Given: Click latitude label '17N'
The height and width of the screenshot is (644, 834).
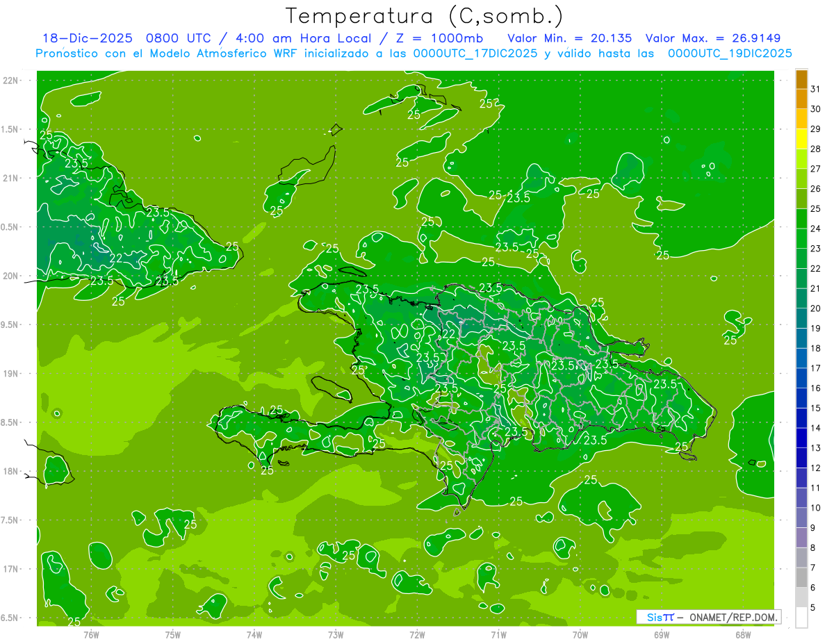Looking at the screenshot, I should 11,569.
